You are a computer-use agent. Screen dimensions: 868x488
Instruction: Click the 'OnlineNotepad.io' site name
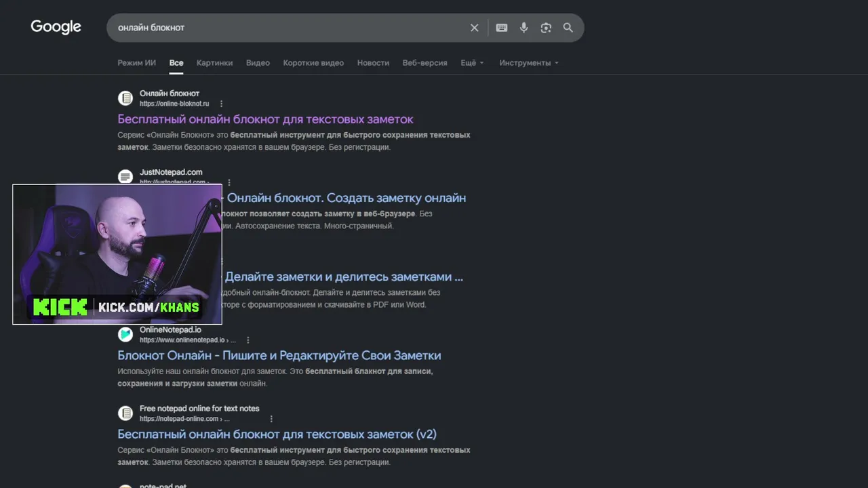[170, 330]
